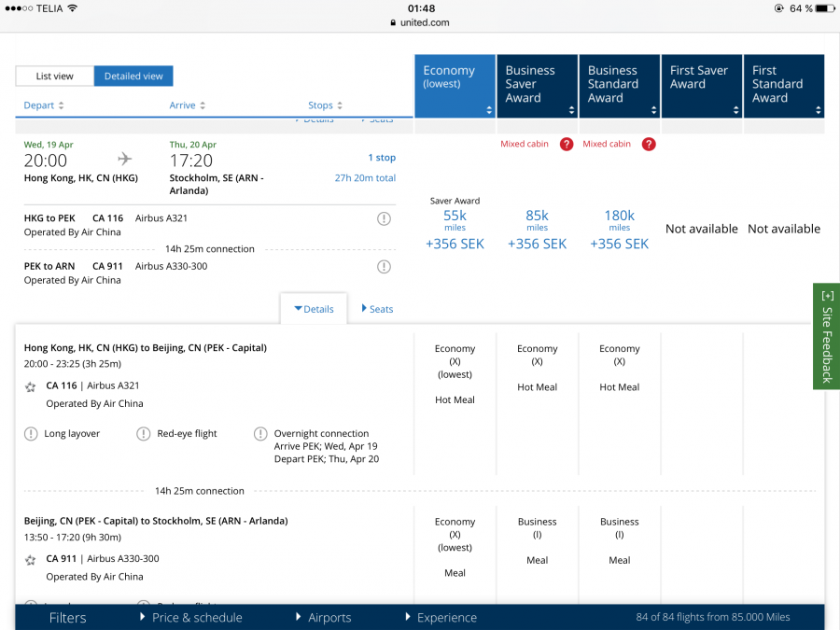Screen dimensions: 840x630
Task: Click the info icon beside PEK to ARN flight
Action: [x=384, y=267]
